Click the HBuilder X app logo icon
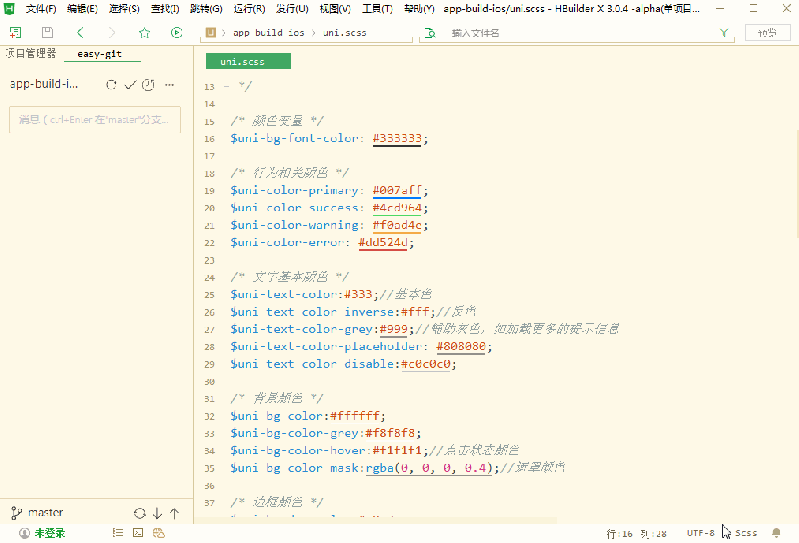The height and width of the screenshot is (543, 799). click(9, 9)
